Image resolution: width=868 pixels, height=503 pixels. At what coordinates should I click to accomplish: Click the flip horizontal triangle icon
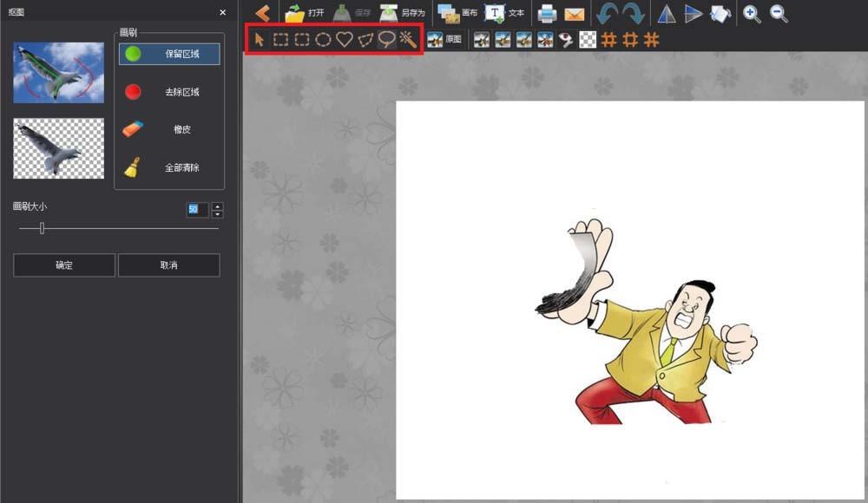pyautogui.click(x=666, y=14)
